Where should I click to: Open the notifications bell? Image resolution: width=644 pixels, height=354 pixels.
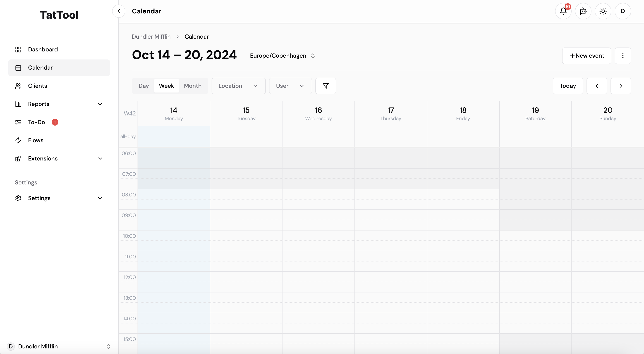pyautogui.click(x=563, y=11)
